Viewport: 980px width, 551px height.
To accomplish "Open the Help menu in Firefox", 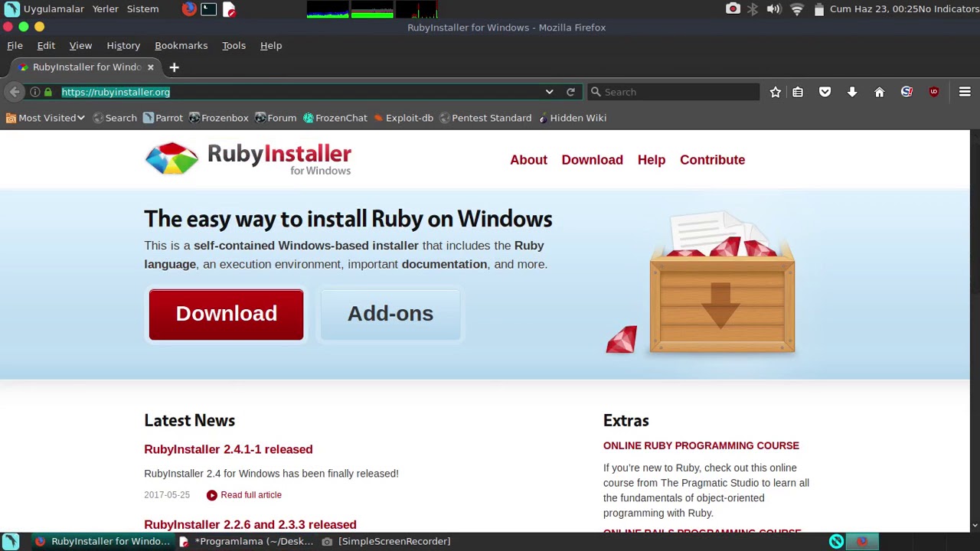I will pos(271,46).
